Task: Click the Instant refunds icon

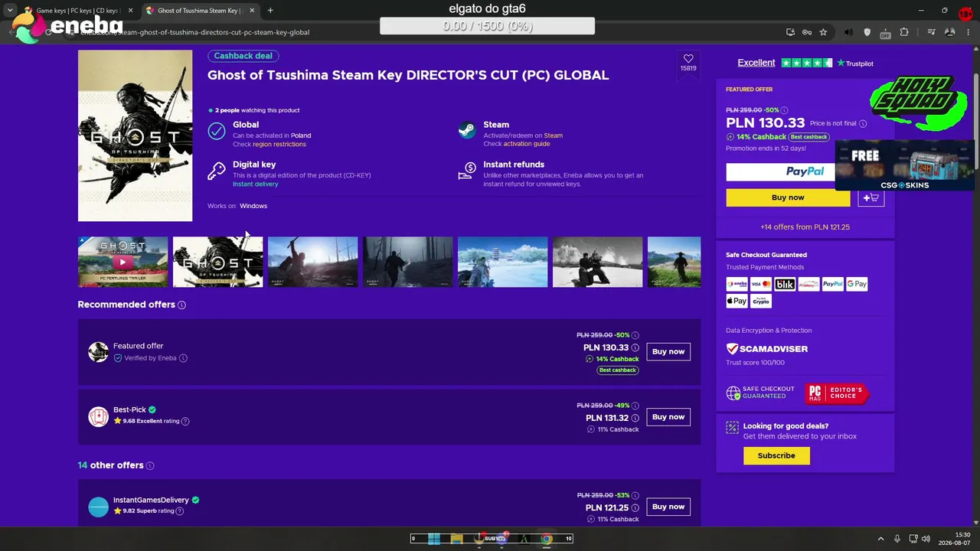Action: [x=466, y=171]
